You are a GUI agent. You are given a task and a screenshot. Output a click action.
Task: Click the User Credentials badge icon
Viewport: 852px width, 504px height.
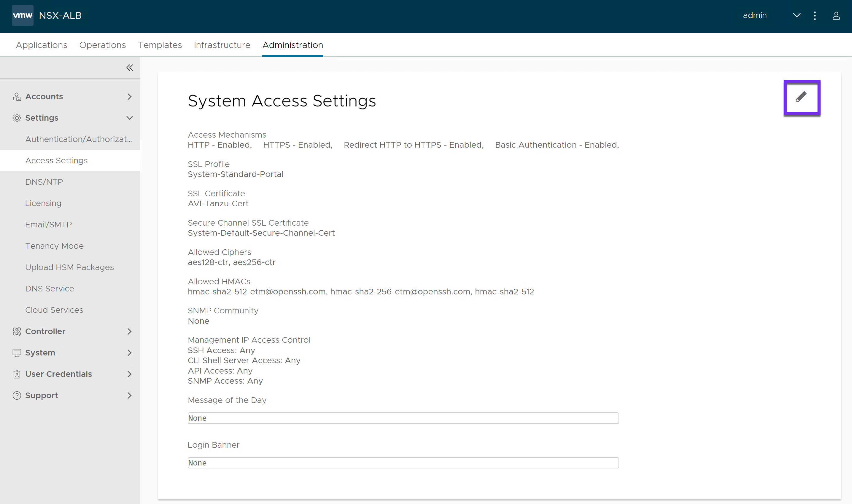click(17, 374)
